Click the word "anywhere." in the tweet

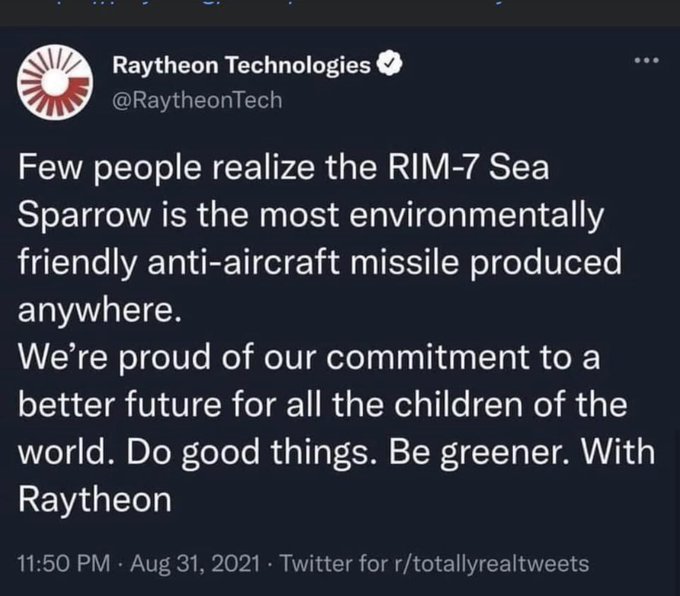[99, 309]
